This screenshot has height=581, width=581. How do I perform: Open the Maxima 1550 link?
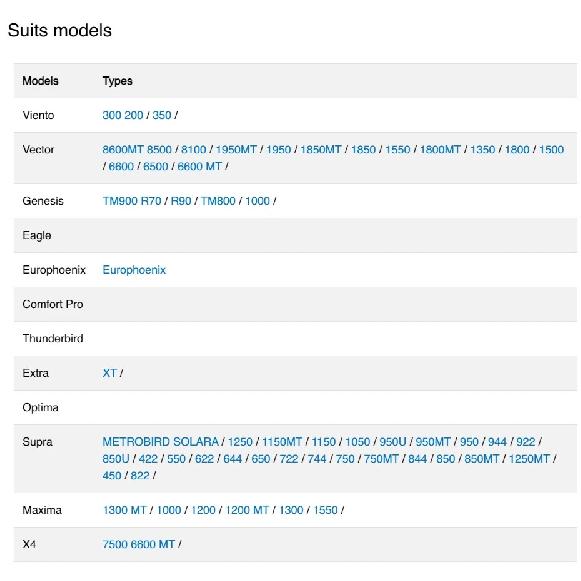[x=325, y=510]
